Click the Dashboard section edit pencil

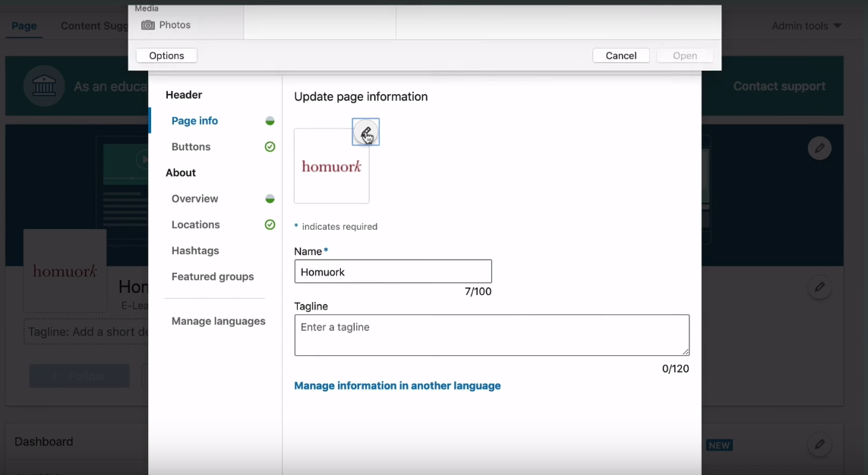click(x=819, y=444)
